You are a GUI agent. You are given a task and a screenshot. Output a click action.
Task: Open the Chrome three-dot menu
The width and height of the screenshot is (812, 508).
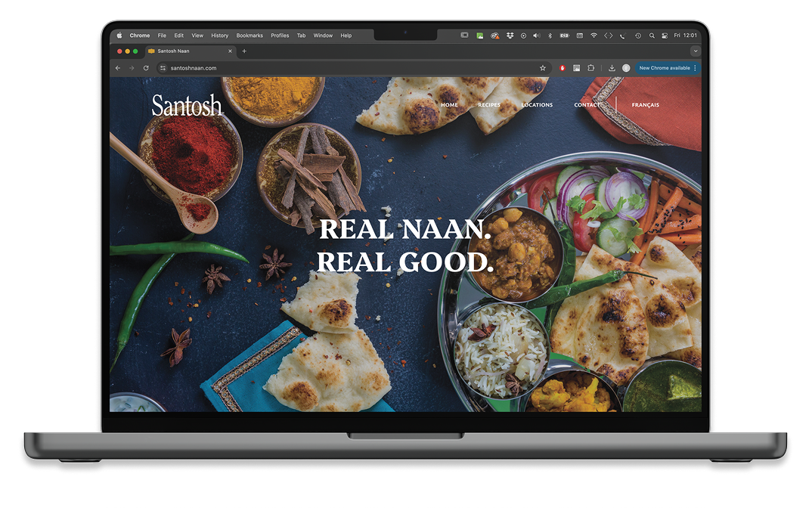click(695, 68)
